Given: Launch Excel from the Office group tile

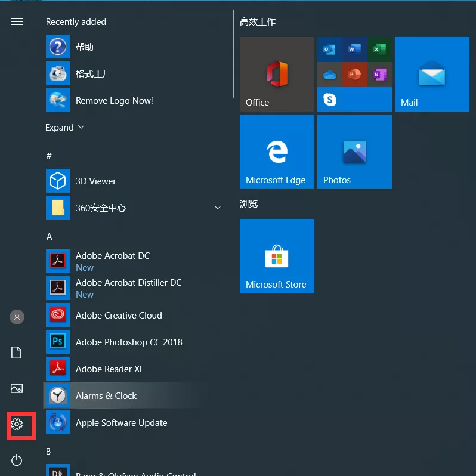Looking at the screenshot, I should click(379, 49).
